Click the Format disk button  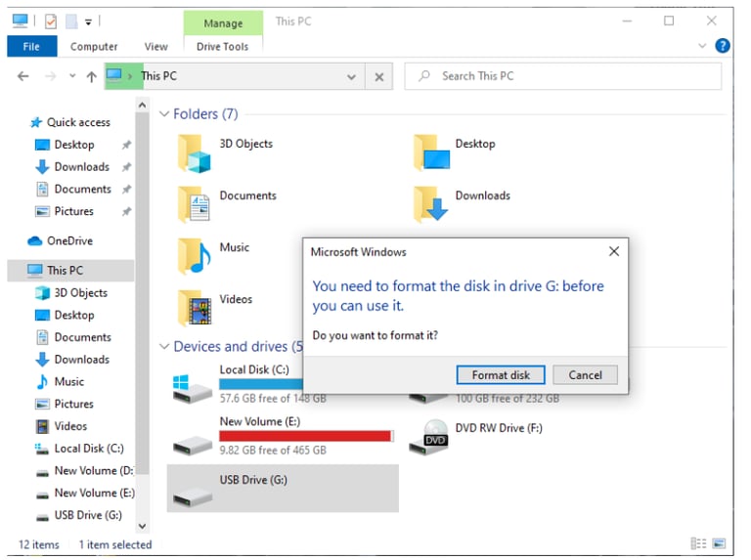501,374
